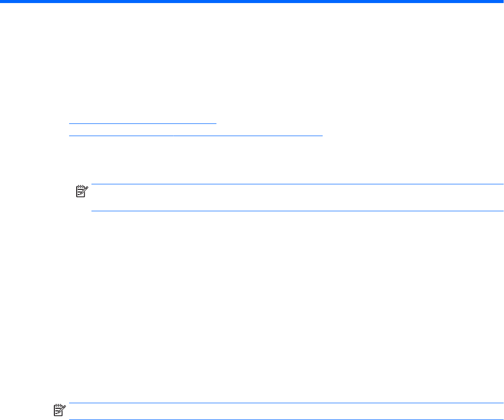The image size is (504, 420).
Task: Click blank area between links and upper note
Action: click(252, 160)
